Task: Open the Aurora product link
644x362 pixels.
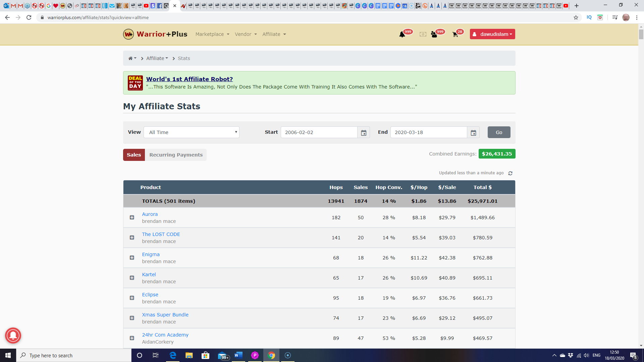Action: pos(150,214)
